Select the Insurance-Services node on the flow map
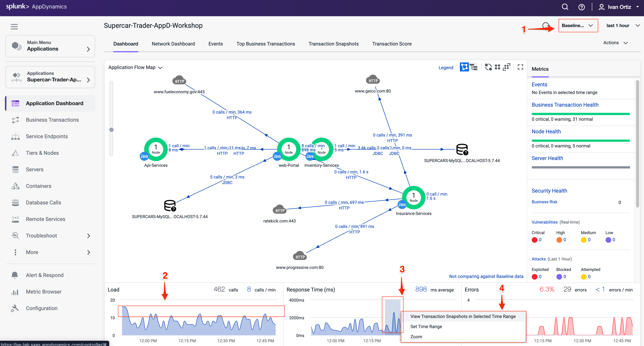Image resolution: width=644 pixels, height=346 pixels. (x=413, y=197)
